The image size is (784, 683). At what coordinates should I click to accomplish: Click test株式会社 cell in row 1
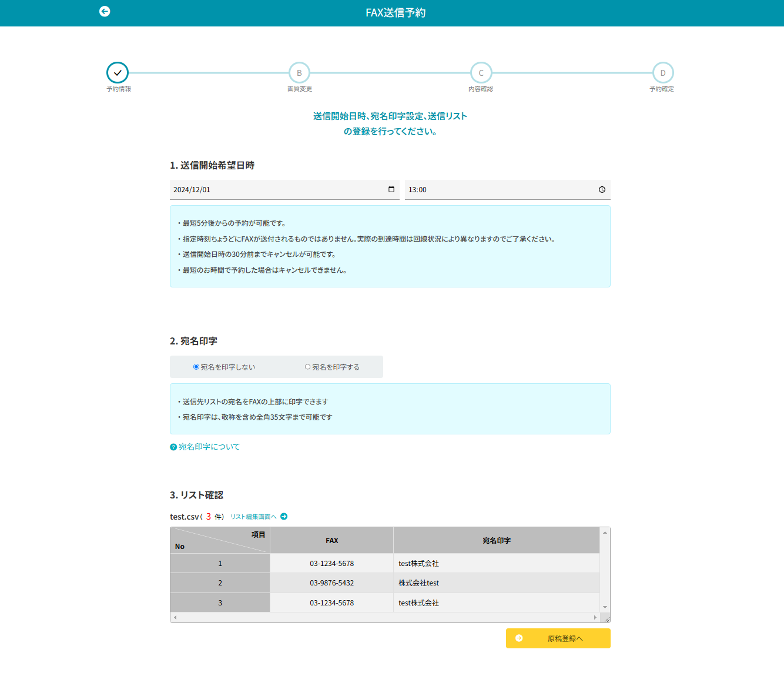pyautogui.click(x=497, y=564)
